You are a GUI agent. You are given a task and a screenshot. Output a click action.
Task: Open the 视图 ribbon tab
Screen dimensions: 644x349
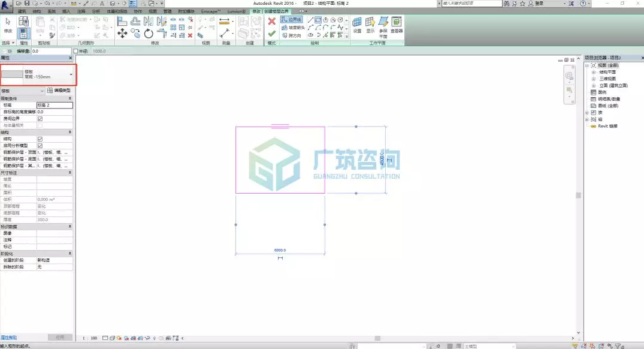pos(152,11)
